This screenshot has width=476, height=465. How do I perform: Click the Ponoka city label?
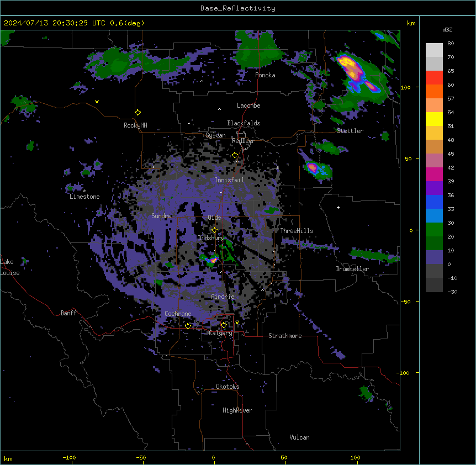pos(265,75)
